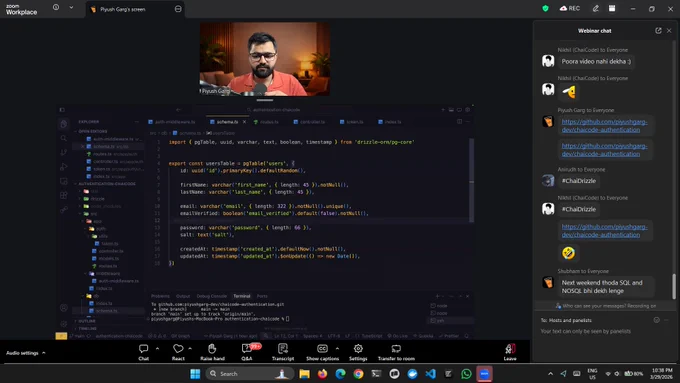Viewport: 680px width, 383px height.
Task: Select the schema.ts editor tab
Action: (x=227, y=122)
